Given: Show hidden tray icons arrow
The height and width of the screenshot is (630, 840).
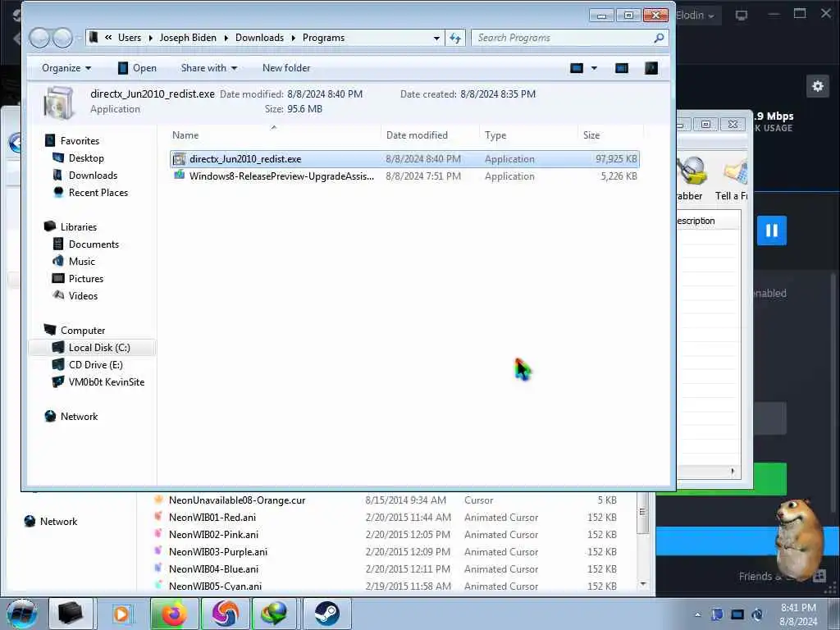Looking at the screenshot, I should point(697,614).
